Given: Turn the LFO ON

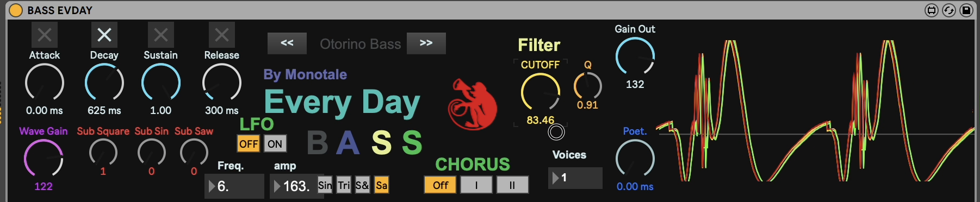Looking at the screenshot, I should pos(275,144).
